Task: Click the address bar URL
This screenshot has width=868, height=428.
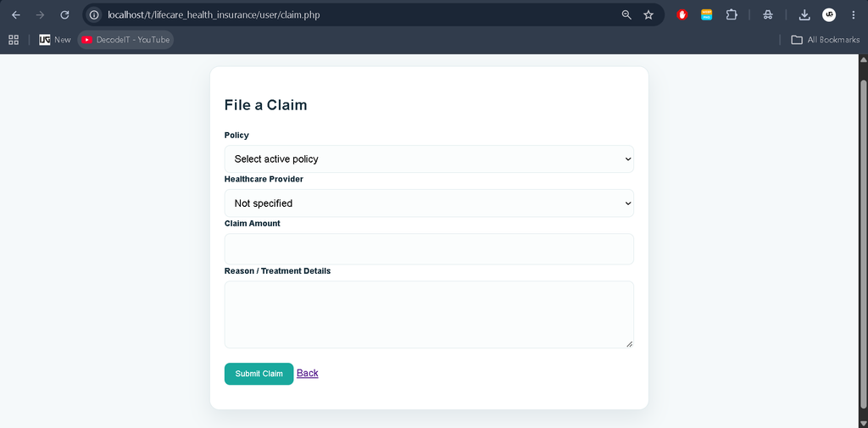Action: pos(214,15)
